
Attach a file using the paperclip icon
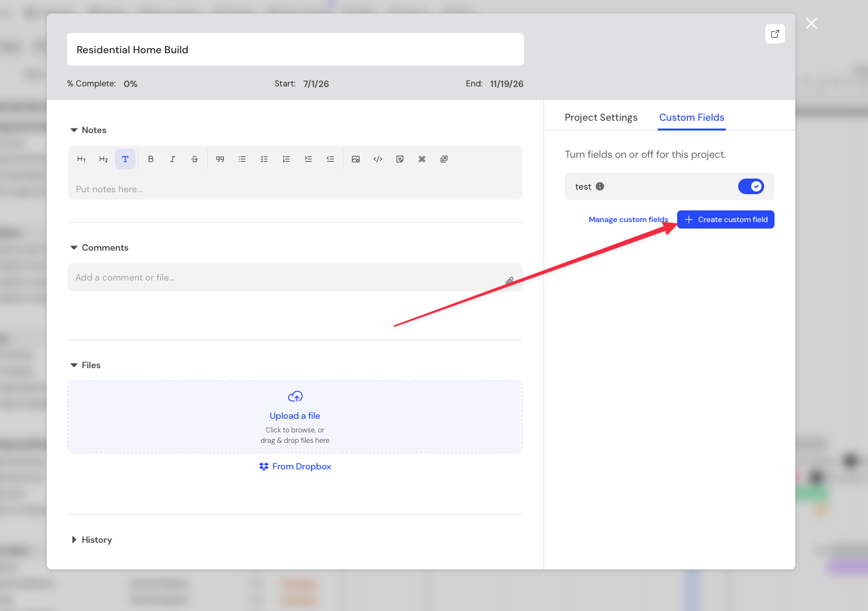point(510,281)
